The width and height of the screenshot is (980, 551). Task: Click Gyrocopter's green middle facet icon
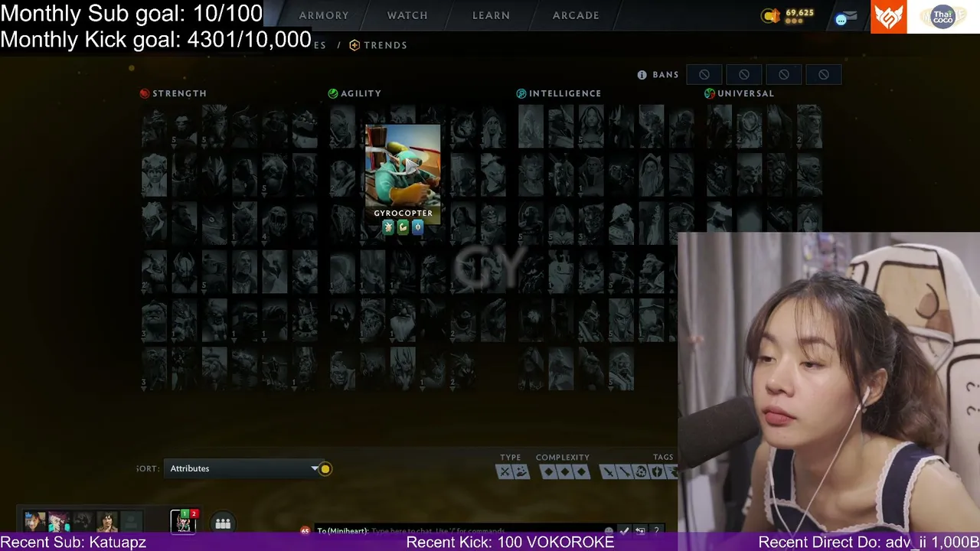(x=403, y=227)
